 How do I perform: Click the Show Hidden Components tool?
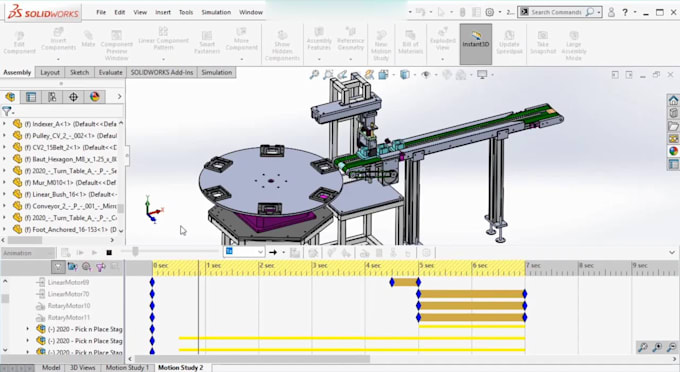point(282,46)
